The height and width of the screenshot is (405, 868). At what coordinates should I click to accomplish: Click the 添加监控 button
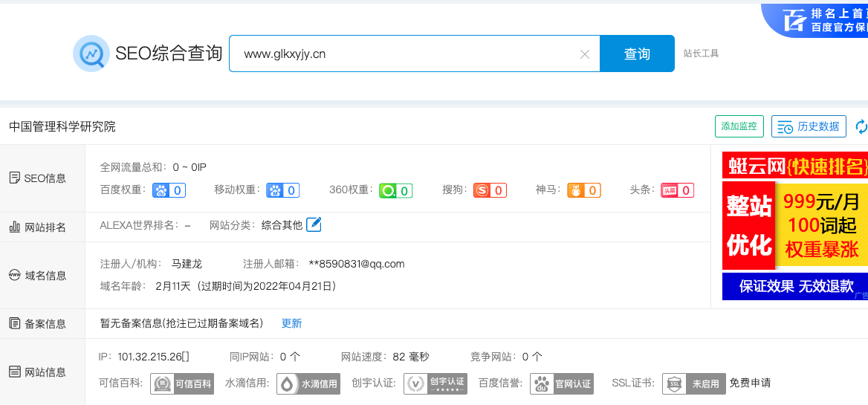(739, 126)
